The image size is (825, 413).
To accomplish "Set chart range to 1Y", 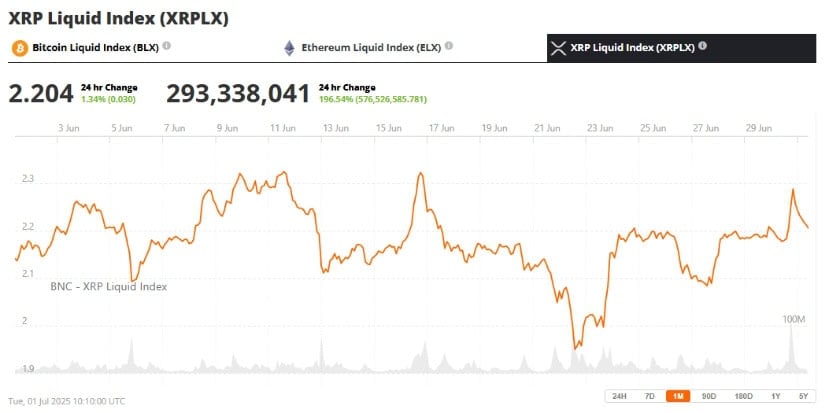I will click(x=775, y=396).
